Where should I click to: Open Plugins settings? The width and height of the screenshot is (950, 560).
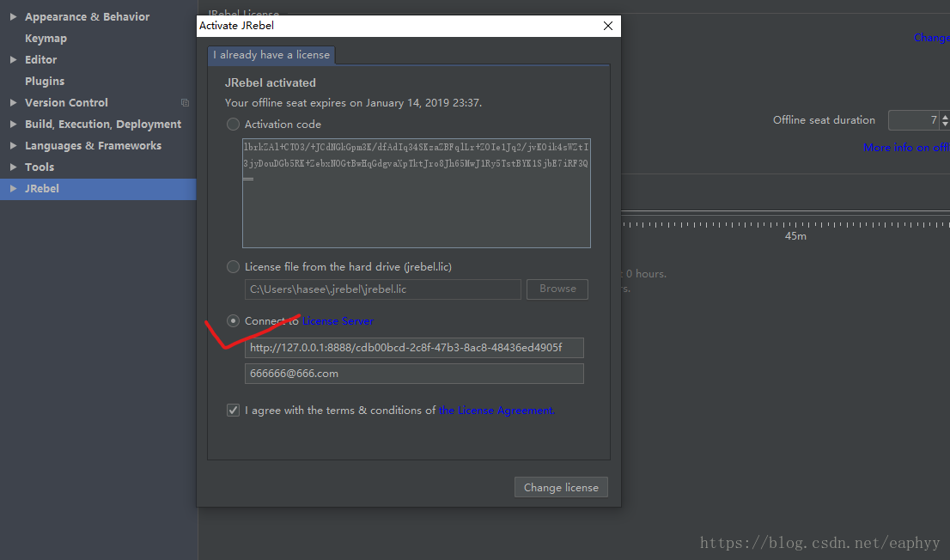[44, 82]
